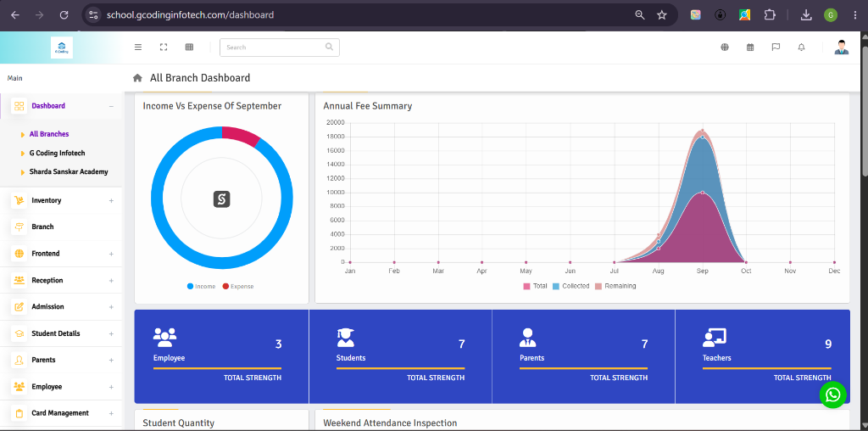Screen dimensions: 868x431
Task: Open the calendar icon in the header
Action: pos(750,48)
